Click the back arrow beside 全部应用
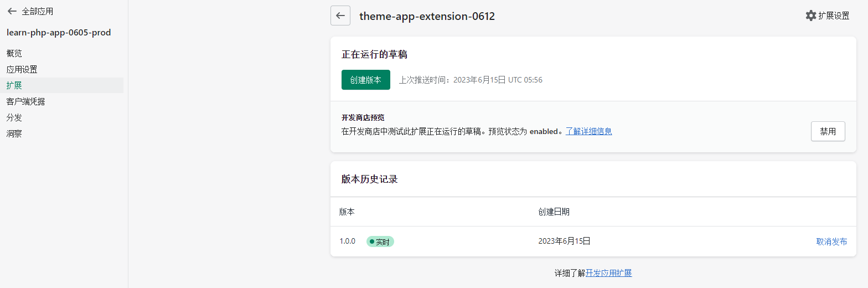 coord(12,11)
